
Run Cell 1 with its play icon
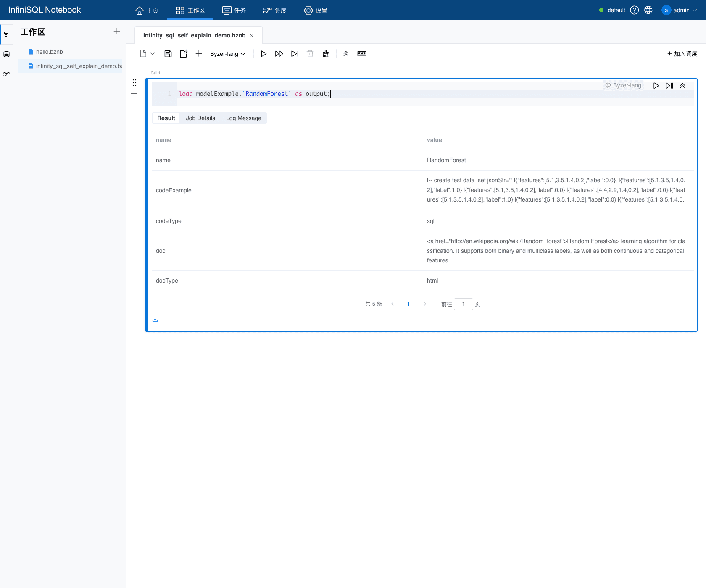click(656, 85)
